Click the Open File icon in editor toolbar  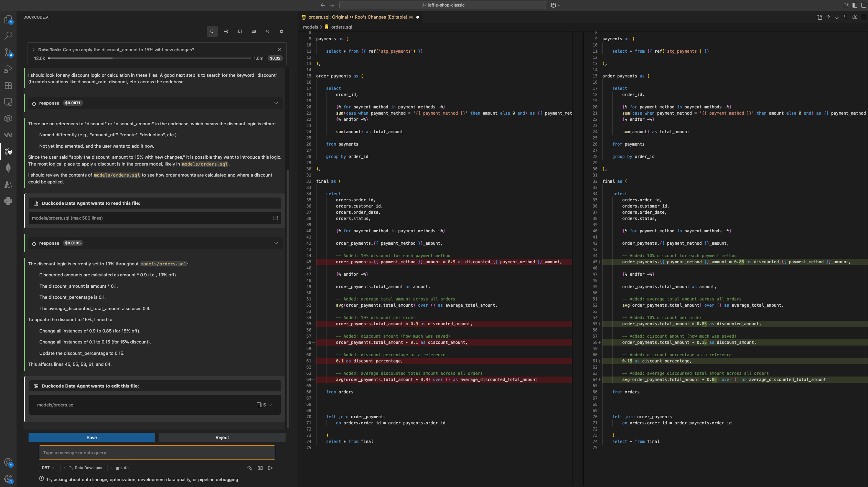pos(819,17)
